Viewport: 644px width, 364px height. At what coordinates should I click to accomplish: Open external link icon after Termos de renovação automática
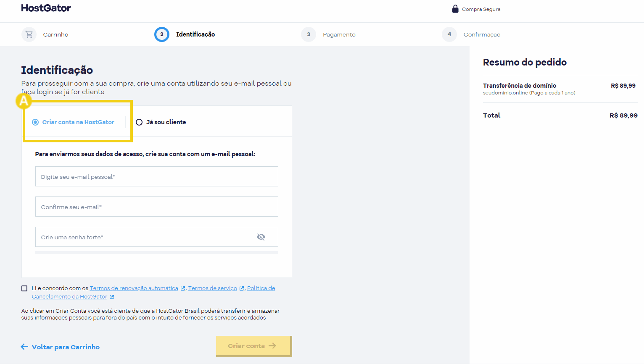tap(183, 288)
